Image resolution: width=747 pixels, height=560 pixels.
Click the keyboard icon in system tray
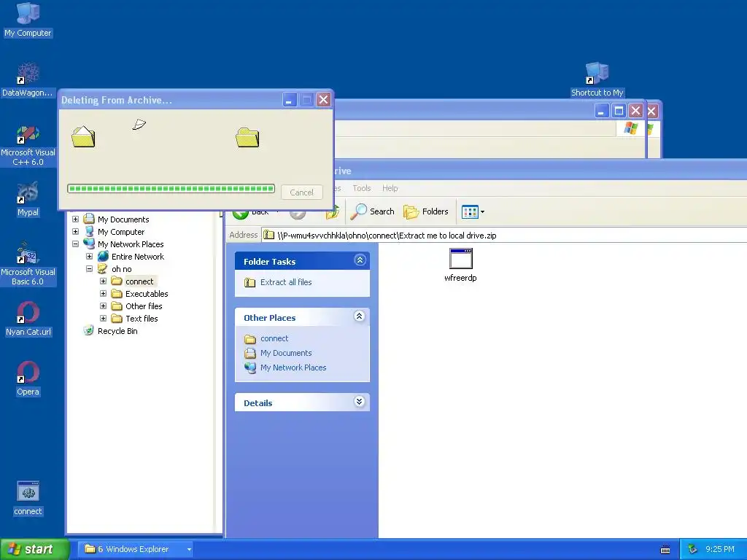[x=665, y=550]
